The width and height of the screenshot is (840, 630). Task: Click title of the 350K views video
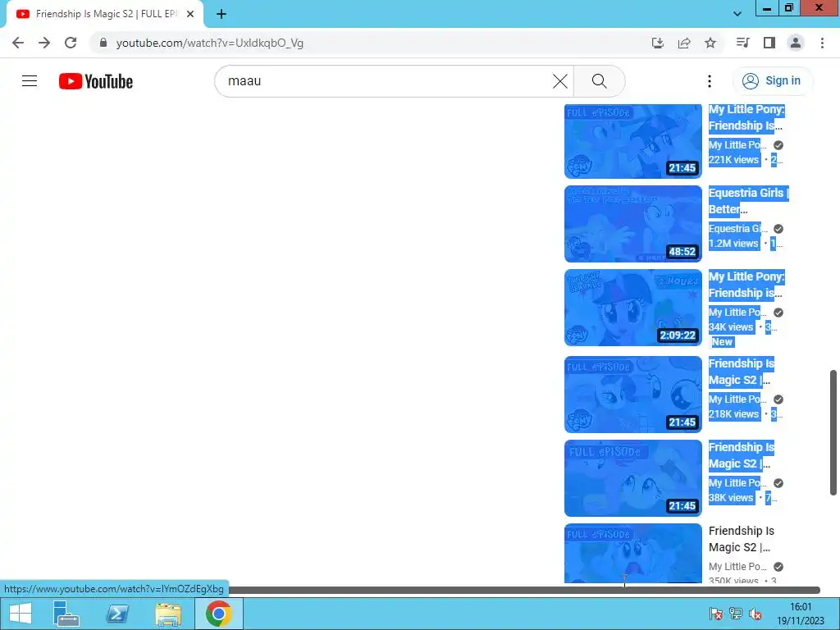coord(742,539)
